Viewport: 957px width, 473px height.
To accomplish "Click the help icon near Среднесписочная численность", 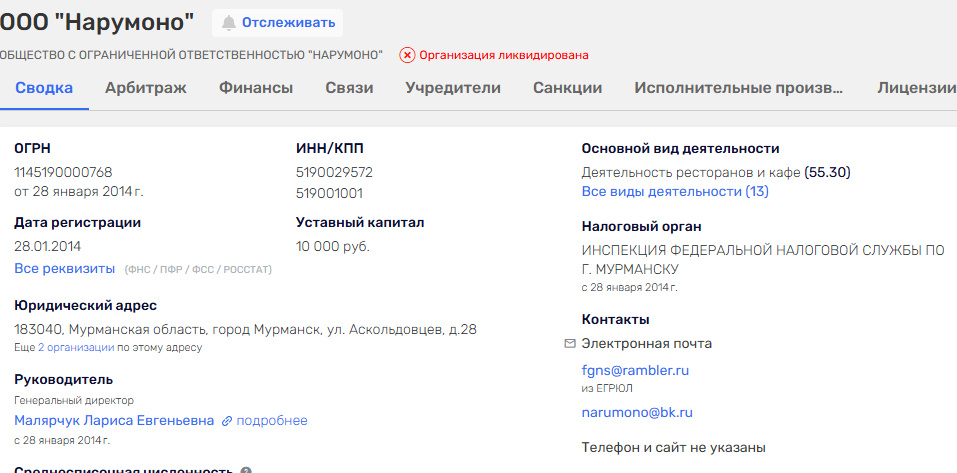I will click(x=246, y=472).
